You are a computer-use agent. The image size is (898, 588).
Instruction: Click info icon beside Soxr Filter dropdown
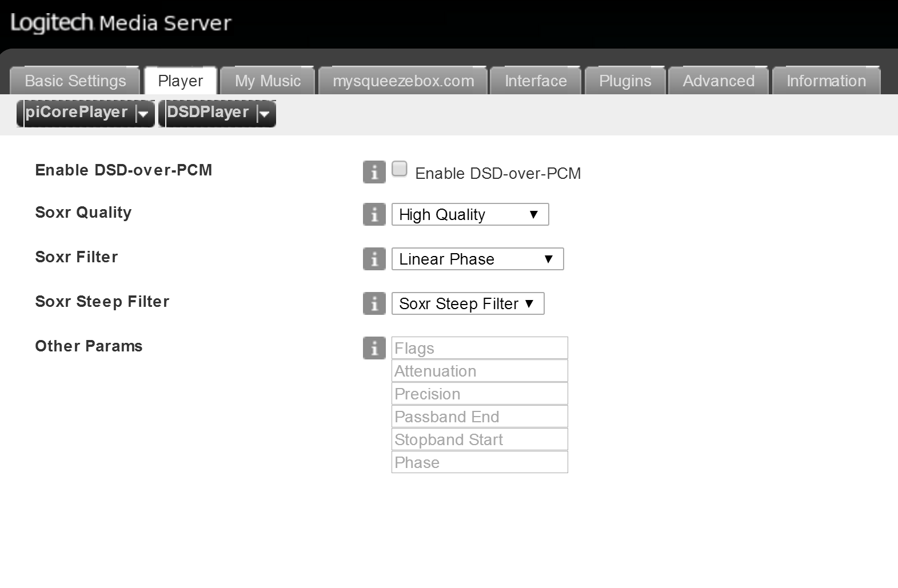click(374, 259)
